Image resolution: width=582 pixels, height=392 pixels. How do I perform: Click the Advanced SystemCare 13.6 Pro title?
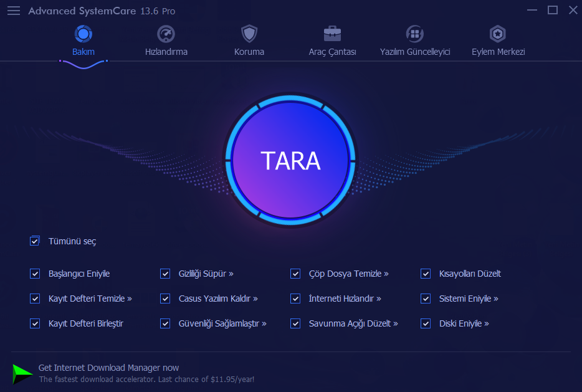(x=102, y=11)
